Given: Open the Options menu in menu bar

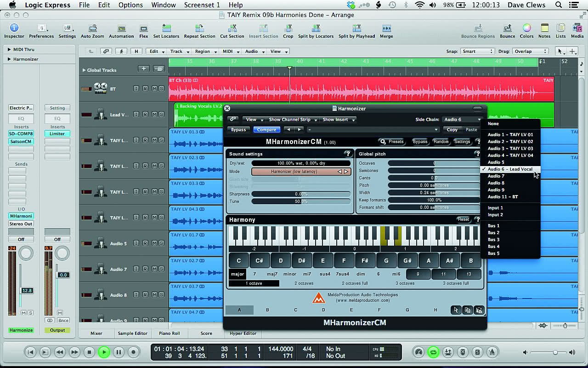Looking at the screenshot, I should coord(130,5).
